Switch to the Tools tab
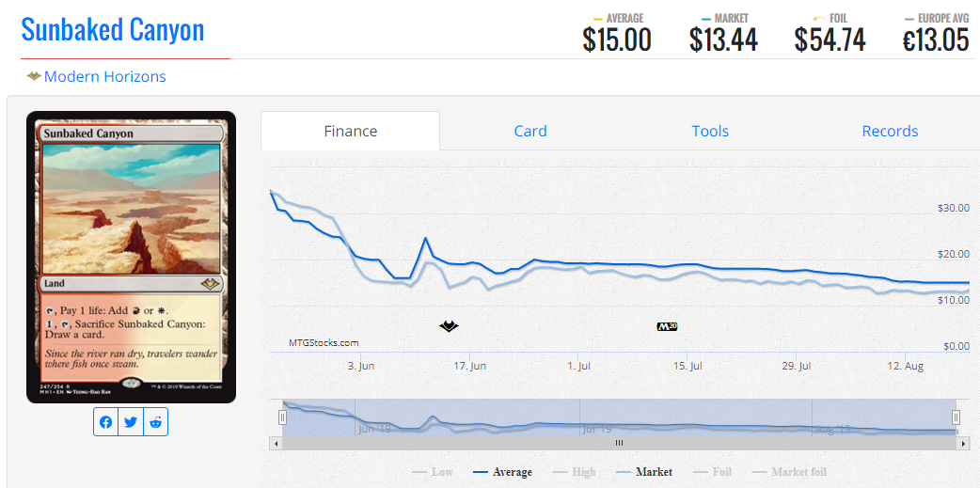The image size is (980, 488). coord(710,132)
